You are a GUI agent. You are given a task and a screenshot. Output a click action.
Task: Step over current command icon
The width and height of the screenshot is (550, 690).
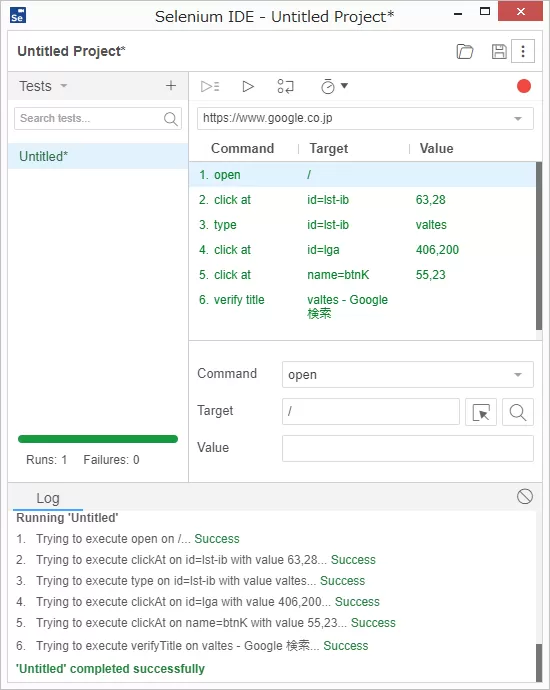coord(286,86)
